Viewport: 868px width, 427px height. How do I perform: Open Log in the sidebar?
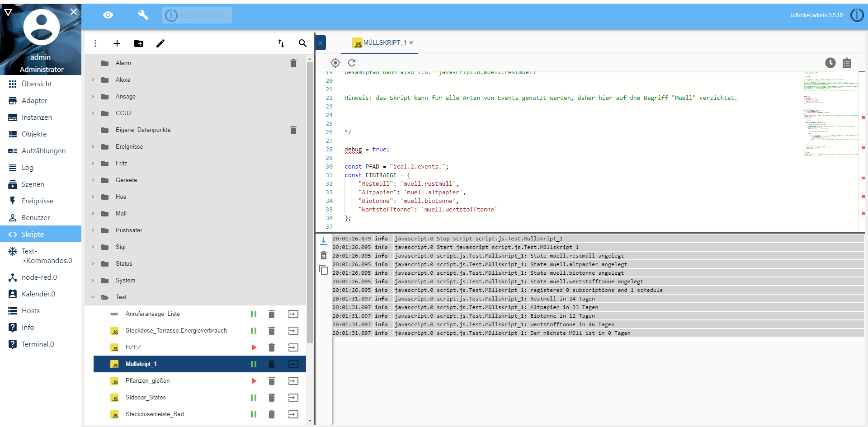click(x=41, y=168)
